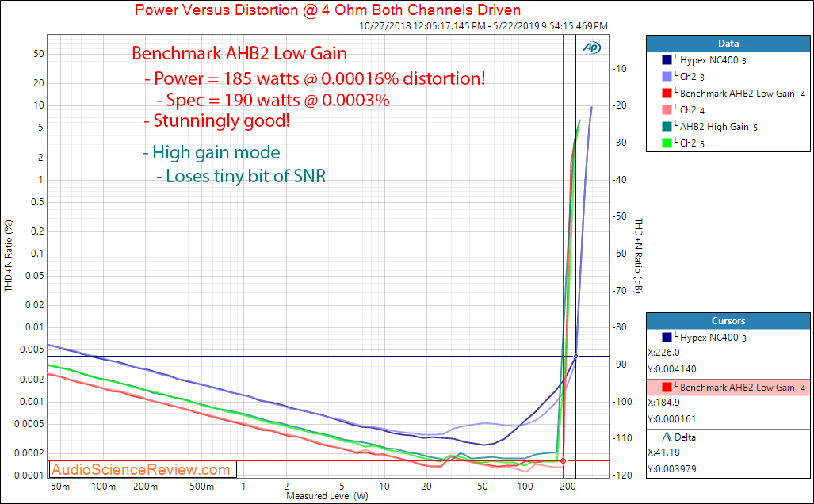Image resolution: width=814 pixels, height=504 pixels.
Task: Click the Ch2 4 pink legend swatch
Action: point(667,109)
